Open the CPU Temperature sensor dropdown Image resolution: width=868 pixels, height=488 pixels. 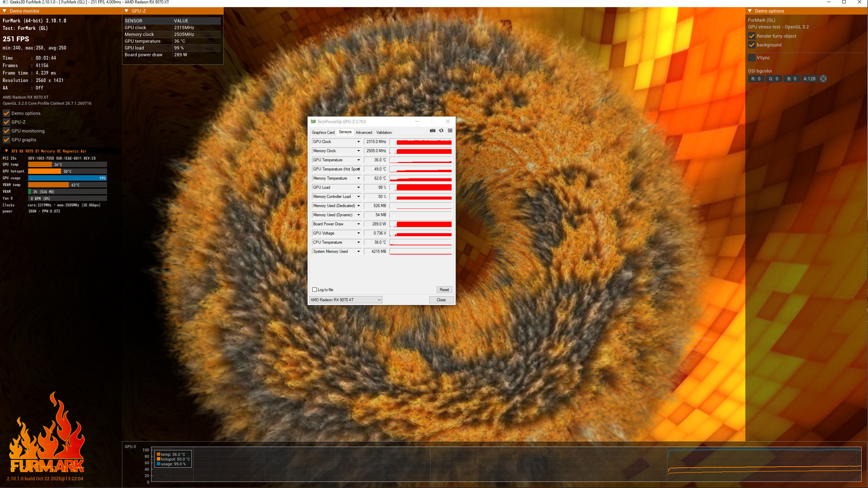[x=358, y=242]
